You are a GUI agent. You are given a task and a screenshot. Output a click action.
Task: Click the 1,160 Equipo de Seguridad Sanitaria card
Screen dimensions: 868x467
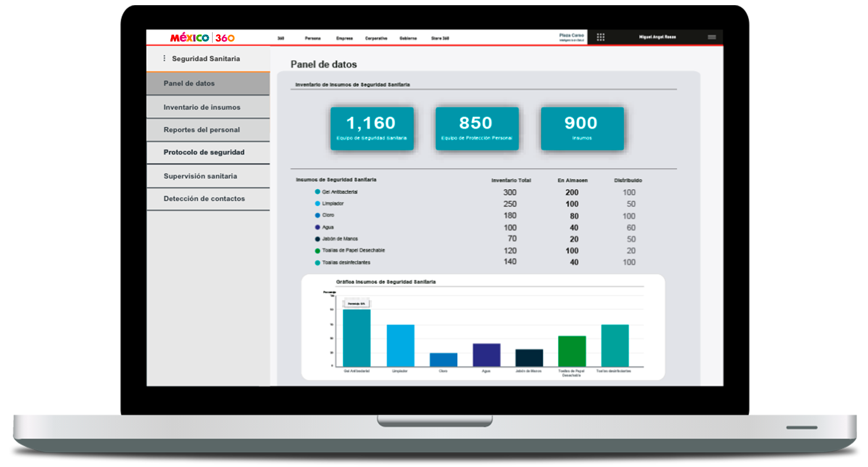(372, 128)
